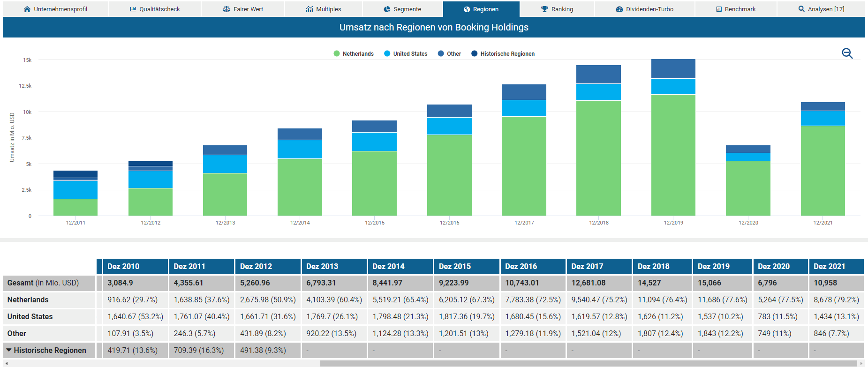Click the bar chart icon beside Multiples
The image size is (868, 367).
309,9
